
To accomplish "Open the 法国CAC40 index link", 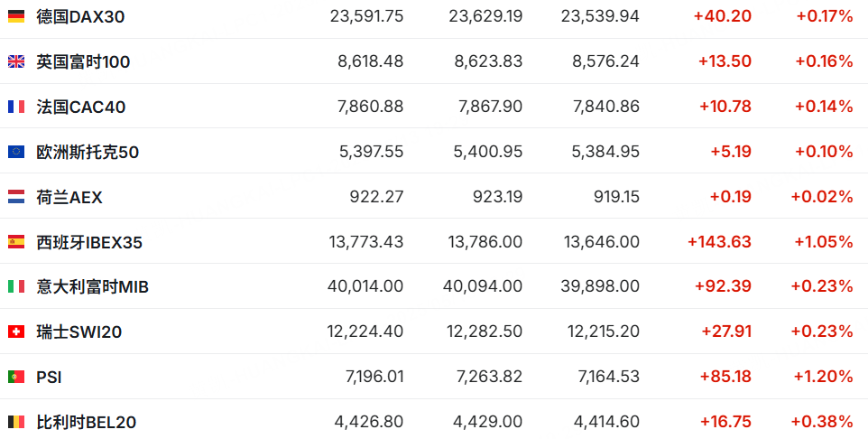I will [x=81, y=107].
